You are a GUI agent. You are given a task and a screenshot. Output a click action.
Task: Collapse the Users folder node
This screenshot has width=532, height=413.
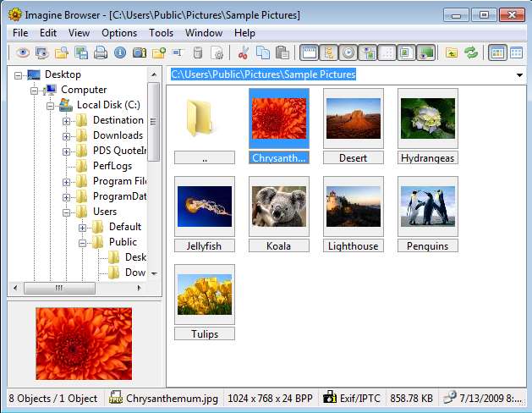click(x=67, y=212)
